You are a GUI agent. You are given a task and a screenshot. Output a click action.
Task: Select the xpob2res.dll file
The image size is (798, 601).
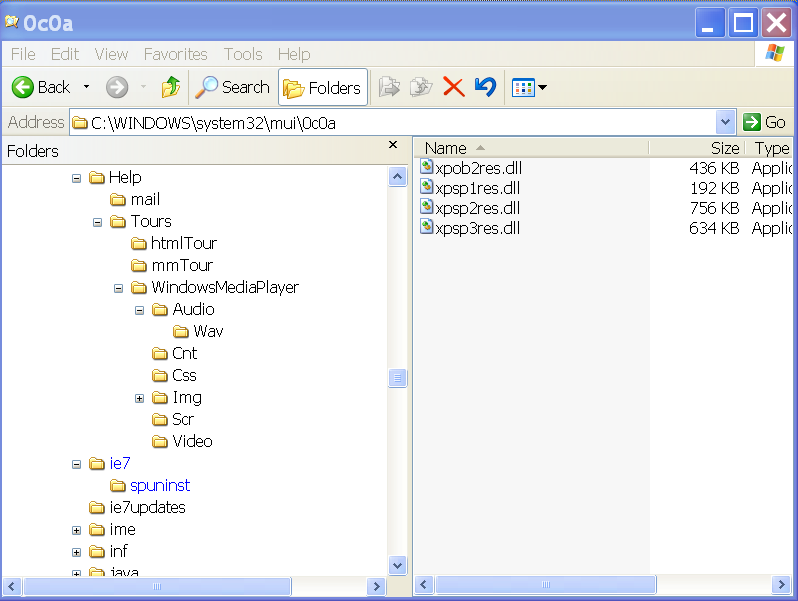[x=471, y=168]
